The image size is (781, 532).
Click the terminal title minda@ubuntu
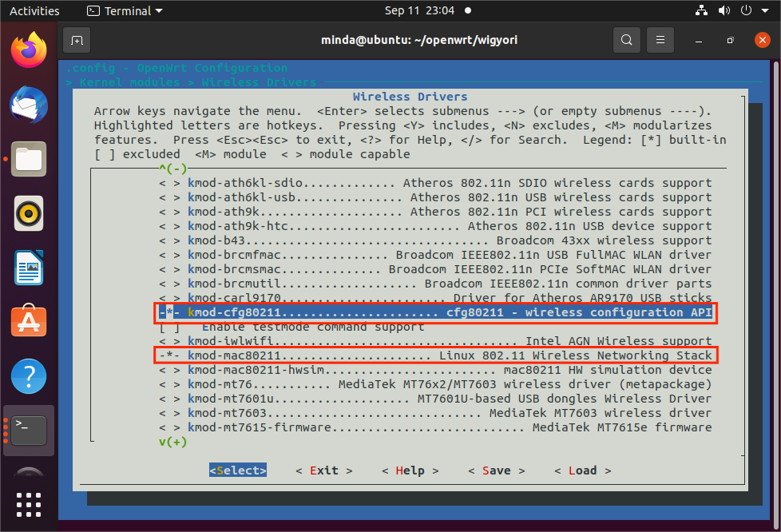pyautogui.click(x=419, y=40)
